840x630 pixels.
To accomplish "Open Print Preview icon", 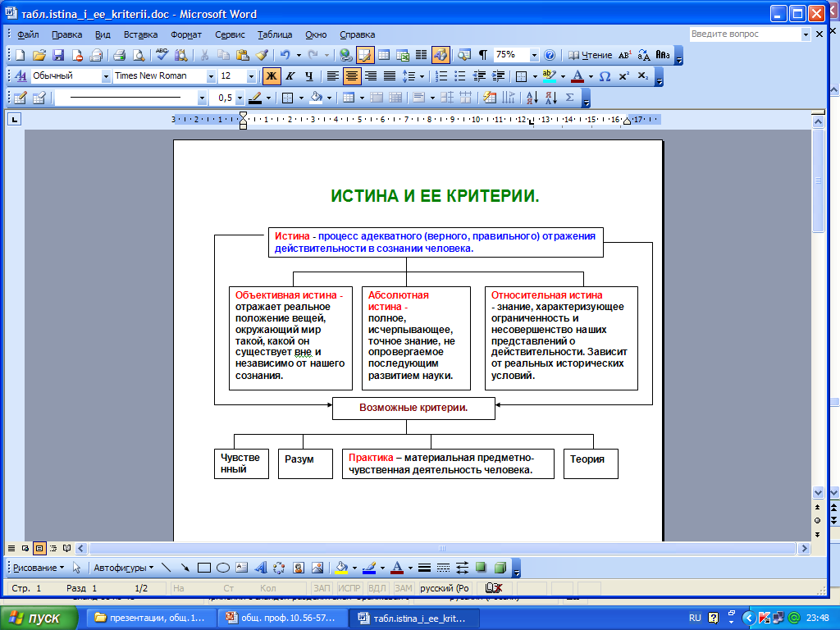I will [138, 55].
